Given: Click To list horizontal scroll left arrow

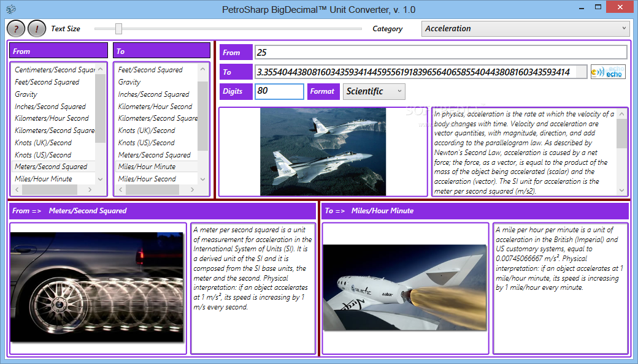Looking at the screenshot, I should tap(120, 190).
